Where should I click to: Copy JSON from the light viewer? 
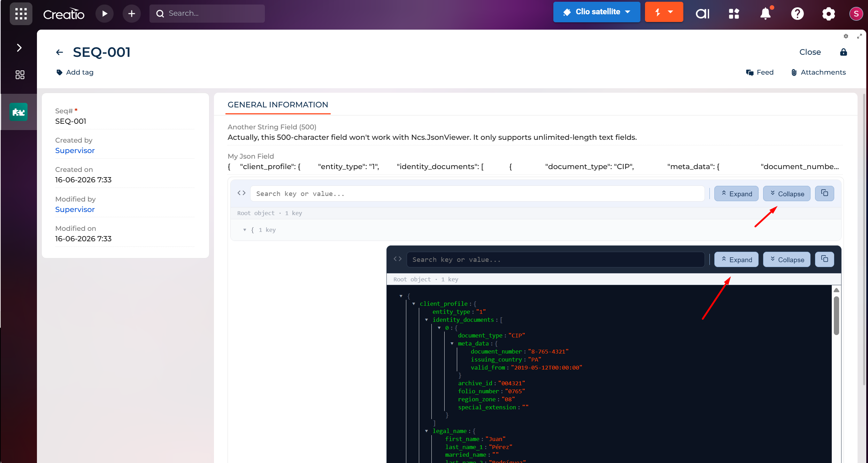824,193
